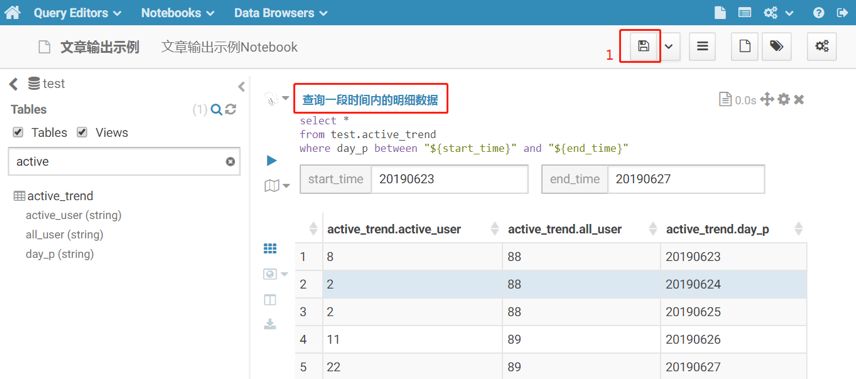Viewport: 856px width, 379px height.
Task: Expand the save options dropdown arrow
Action: (x=669, y=46)
